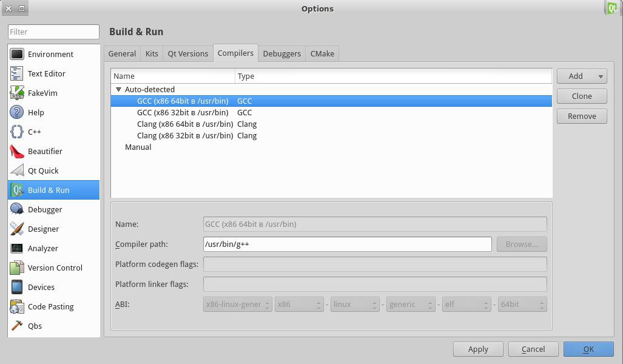The image size is (623, 364).
Task: Open the x86-linux-generic ABI combo box
Action: tap(238, 305)
